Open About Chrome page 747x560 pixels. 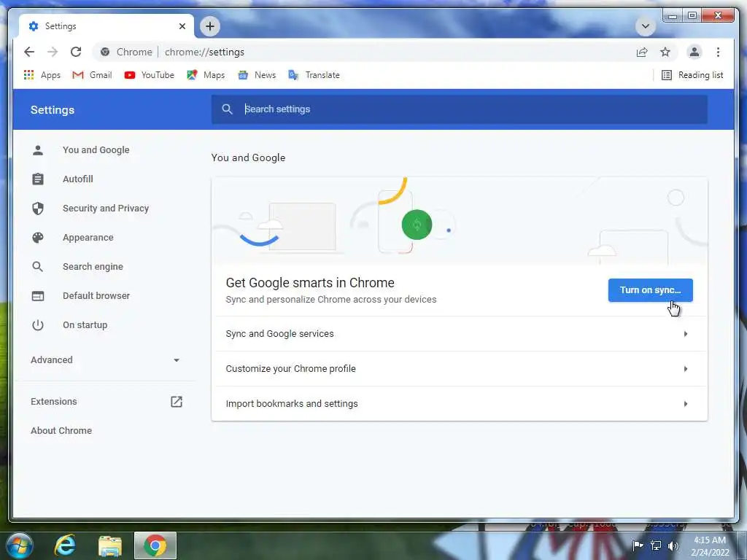pos(61,430)
